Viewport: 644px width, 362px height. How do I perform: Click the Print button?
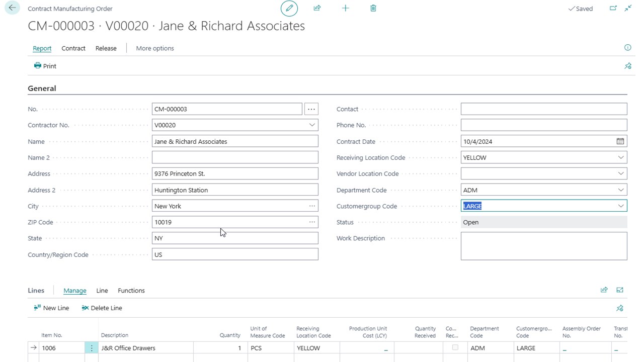(x=45, y=66)
